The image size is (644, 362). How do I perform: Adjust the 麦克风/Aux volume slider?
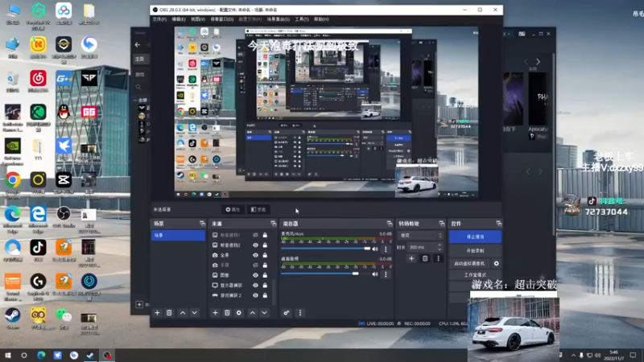point(325,249)
